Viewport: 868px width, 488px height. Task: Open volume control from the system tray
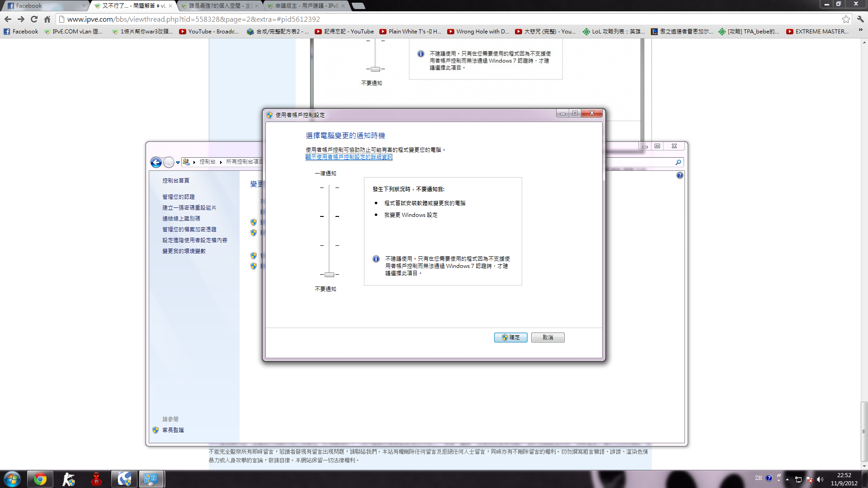(x=820, y=479)
